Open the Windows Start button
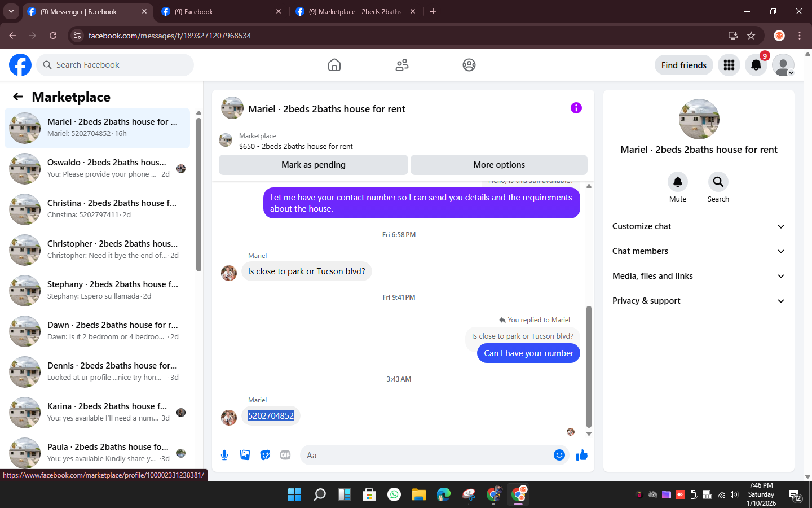 [294, 495]
